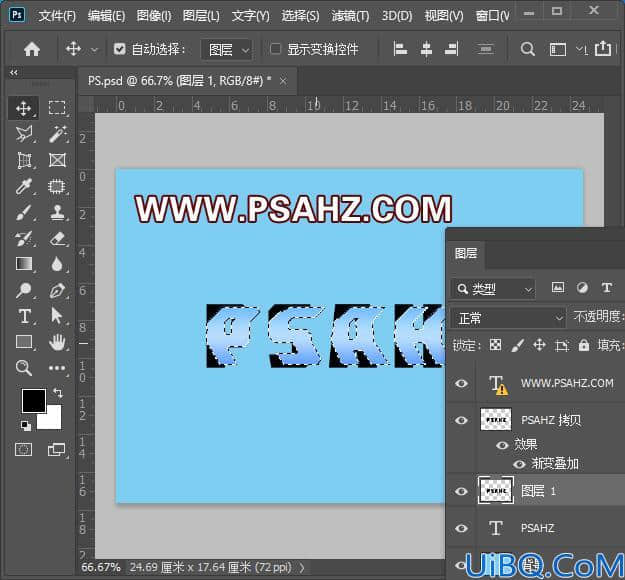Image resolution: width=625 pixels, height=580 pixels.
Task: Select the History Brush tool
Action: coord(24,238)
